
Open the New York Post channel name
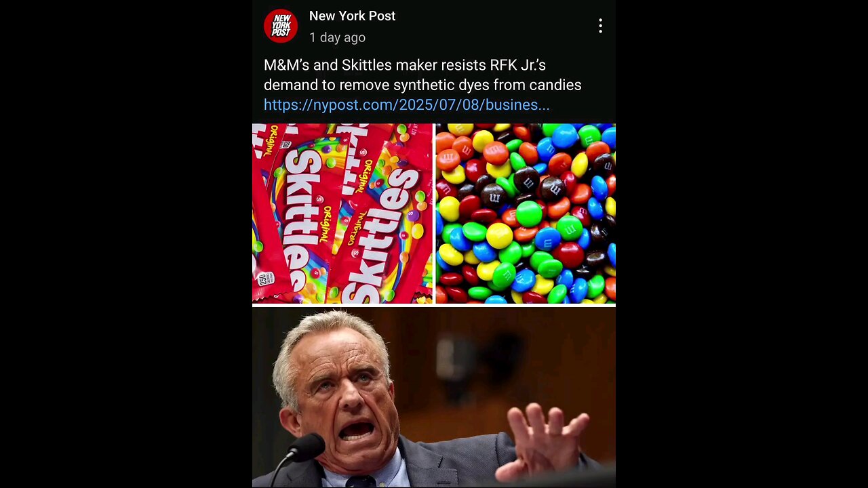[352, 16]
